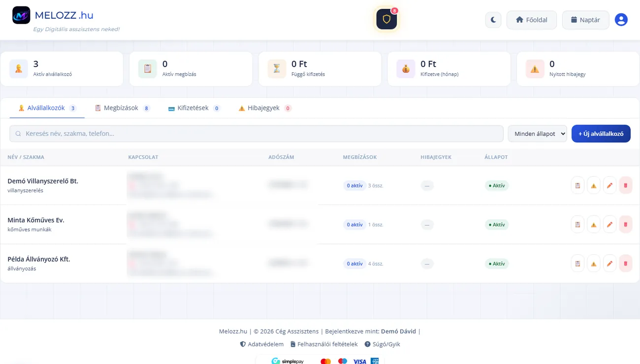The image size is (640, 364).
Task: Click the warning icon for Minta Kőműves Ev.
Action: pyautogui.click(x=594, y=224)
